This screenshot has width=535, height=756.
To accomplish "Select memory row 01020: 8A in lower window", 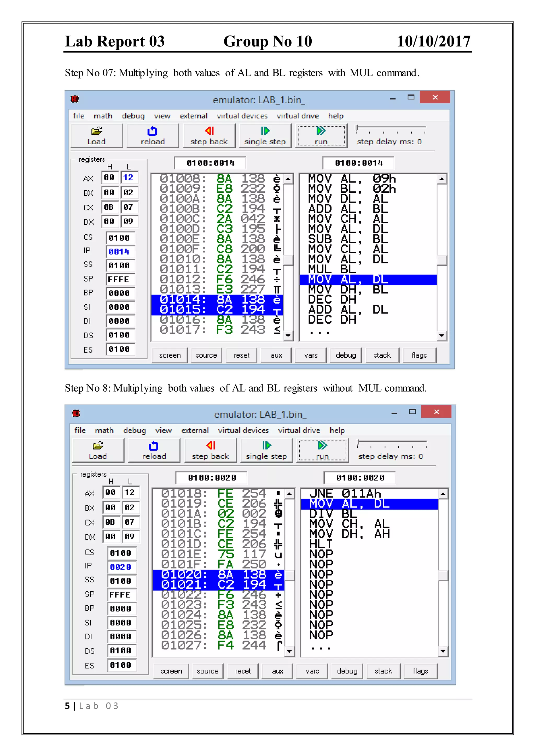I will coord(218,575).
